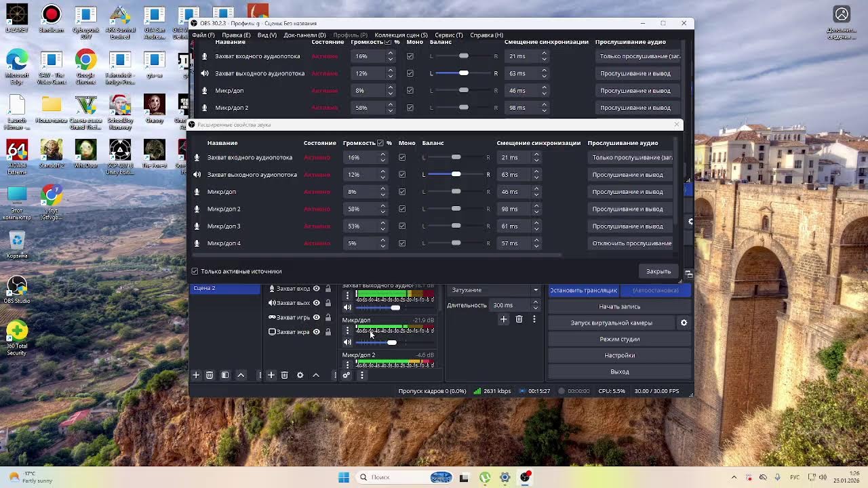Open three-dot options for Микр/доп mixer channel

348,331
